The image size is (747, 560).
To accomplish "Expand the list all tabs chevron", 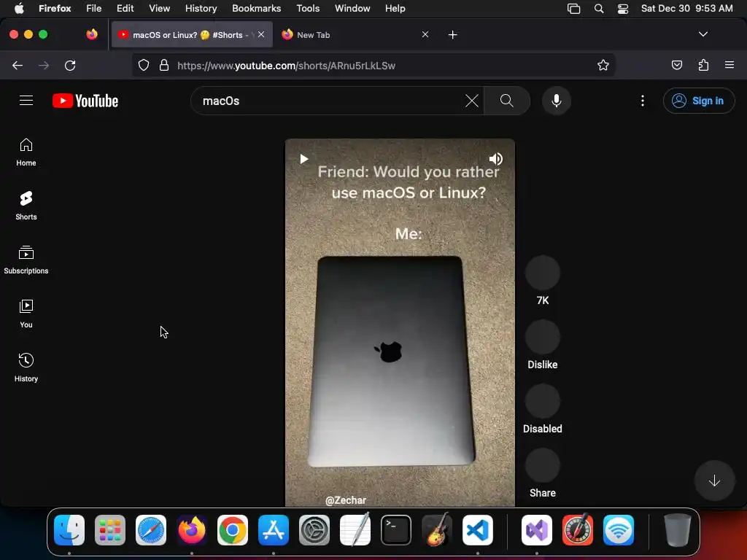I will tap(703, 34).
